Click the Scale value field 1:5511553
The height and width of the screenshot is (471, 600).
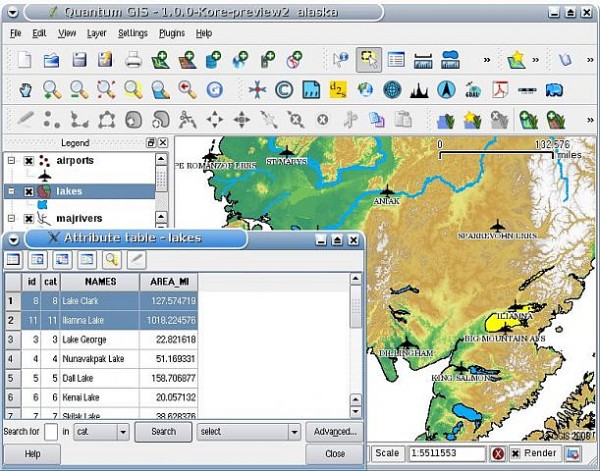click(x=447, y=454)
